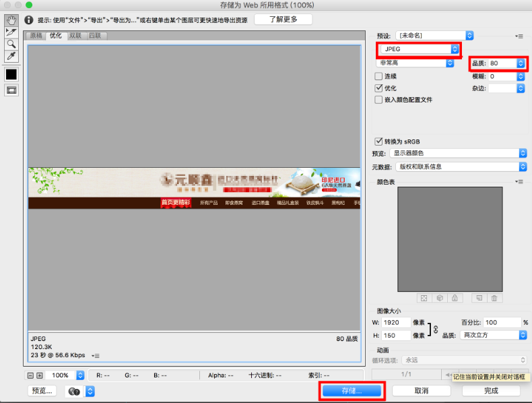This screenshot has width=532, height=403.
Task: Select the Hand tool
Action: pos(11,20)
